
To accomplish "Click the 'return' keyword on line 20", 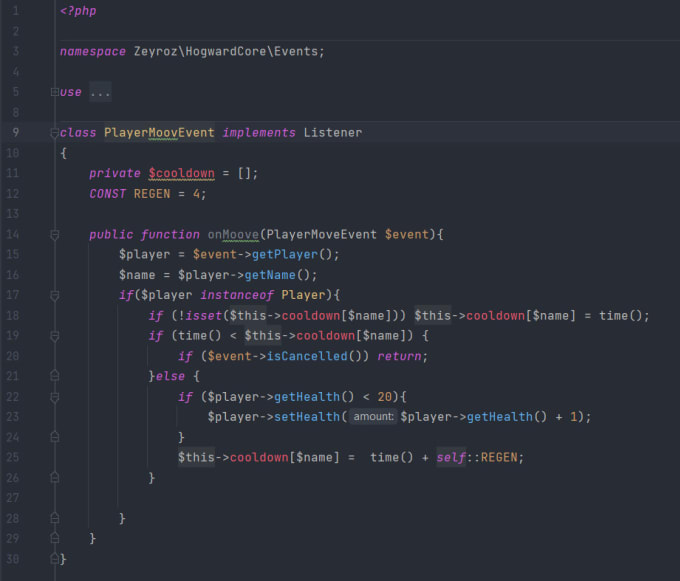I will point(399,356).
